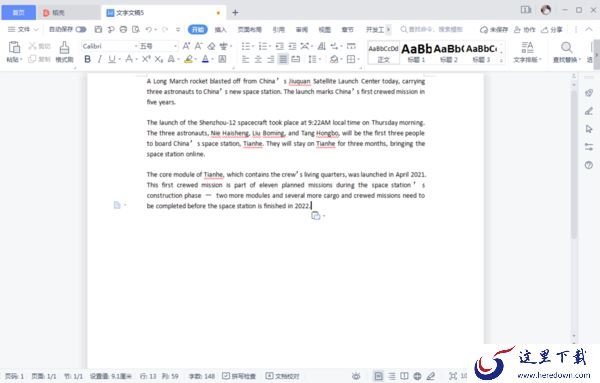Expand the File menu arrow

point(36,29)
